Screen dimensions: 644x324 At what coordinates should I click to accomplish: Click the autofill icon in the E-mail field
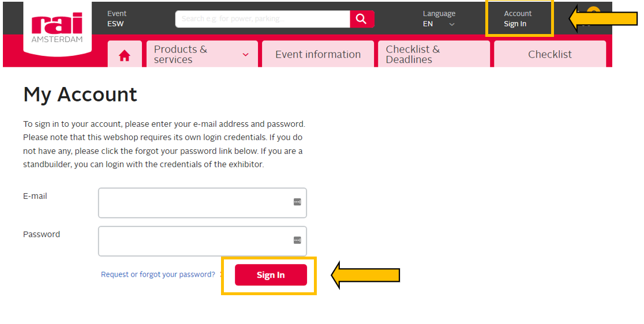[297, 202]
